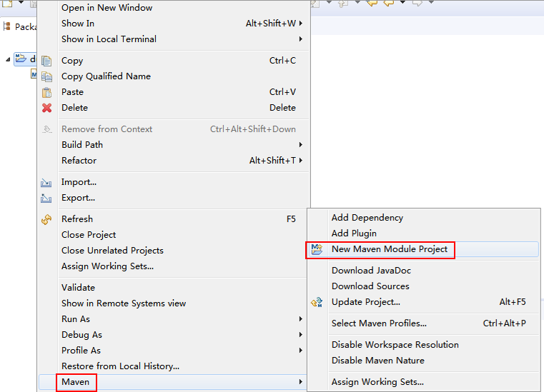The image size is (544, 392).
Task: Open the Debug As entry
Action: pyautogui.click(x=174, y=335)
